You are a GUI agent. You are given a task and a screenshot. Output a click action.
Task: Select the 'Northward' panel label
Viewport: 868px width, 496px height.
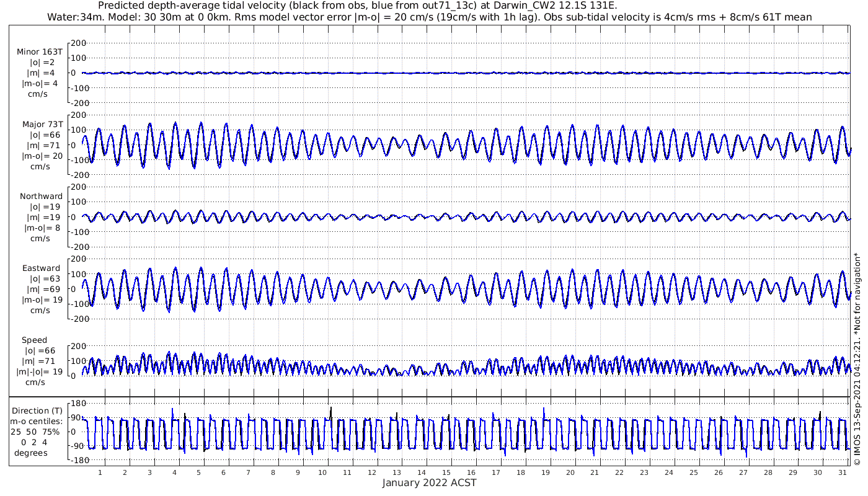tap(41, 197)
